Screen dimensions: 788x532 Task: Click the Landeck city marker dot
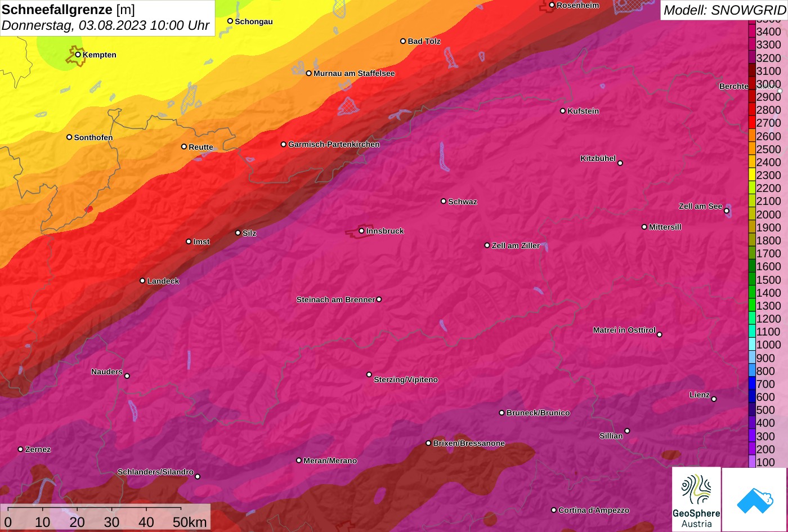tap(142, 281)
